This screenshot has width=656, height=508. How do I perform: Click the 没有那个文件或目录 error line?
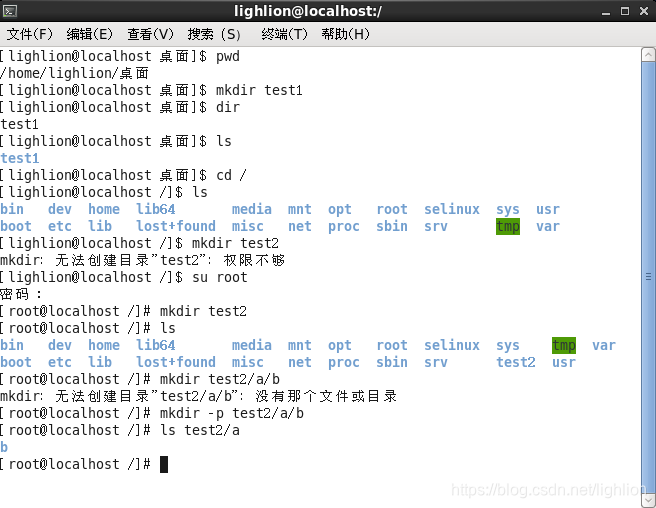tap(199, 396)
